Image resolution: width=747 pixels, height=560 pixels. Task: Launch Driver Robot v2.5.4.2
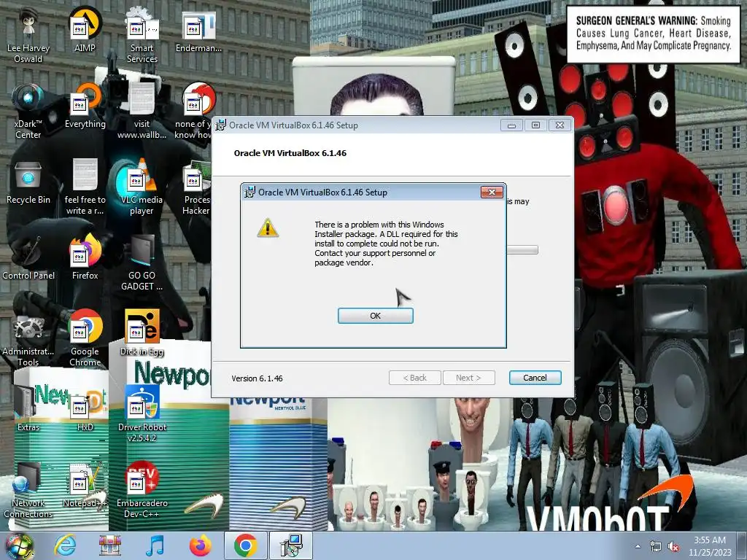(142, 414)
